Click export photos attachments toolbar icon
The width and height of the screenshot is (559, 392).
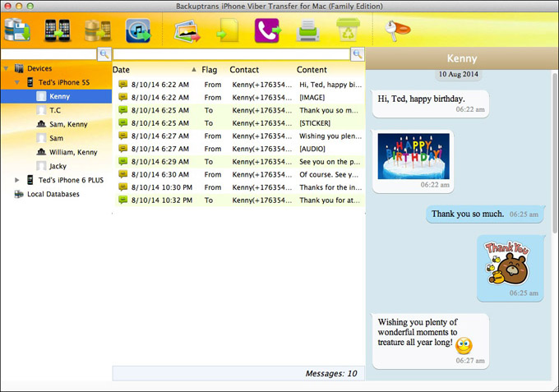click(187, 31)
